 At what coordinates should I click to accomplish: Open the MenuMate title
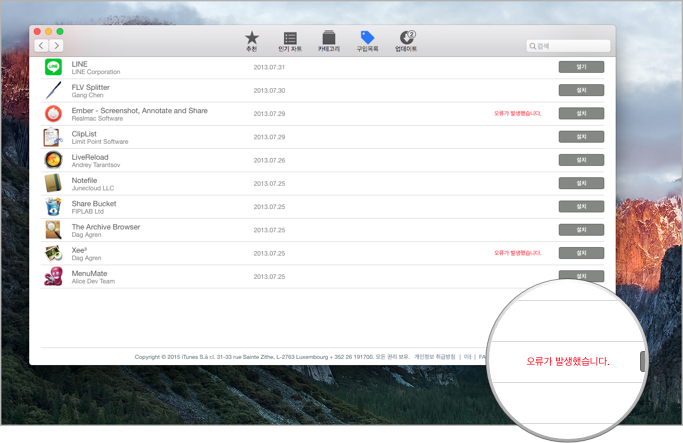pos(89,274)
